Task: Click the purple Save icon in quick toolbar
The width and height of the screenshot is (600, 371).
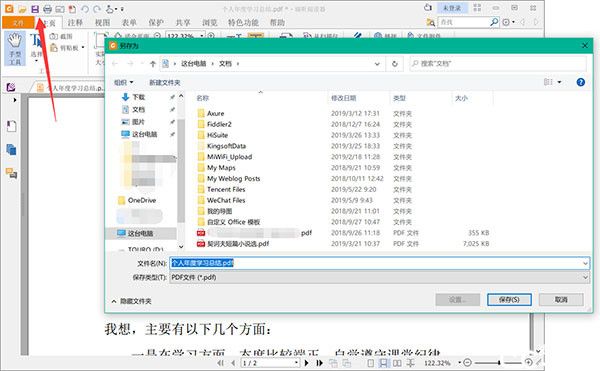Action: click(x=35, y=9)
